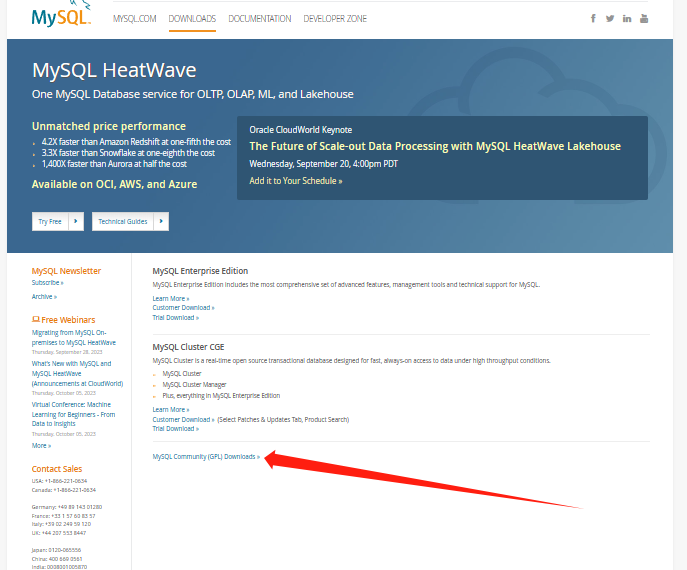
Task: Click 'Unmatched price performance' heading
Action: pos(109,127)
